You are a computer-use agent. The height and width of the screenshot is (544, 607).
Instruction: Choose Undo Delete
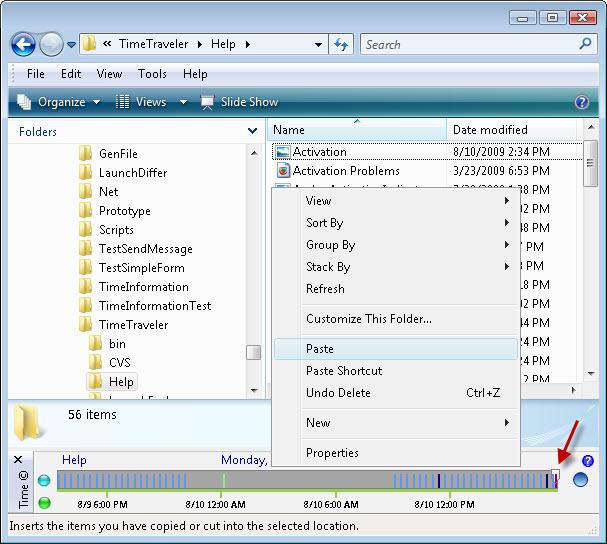[396, 393]
